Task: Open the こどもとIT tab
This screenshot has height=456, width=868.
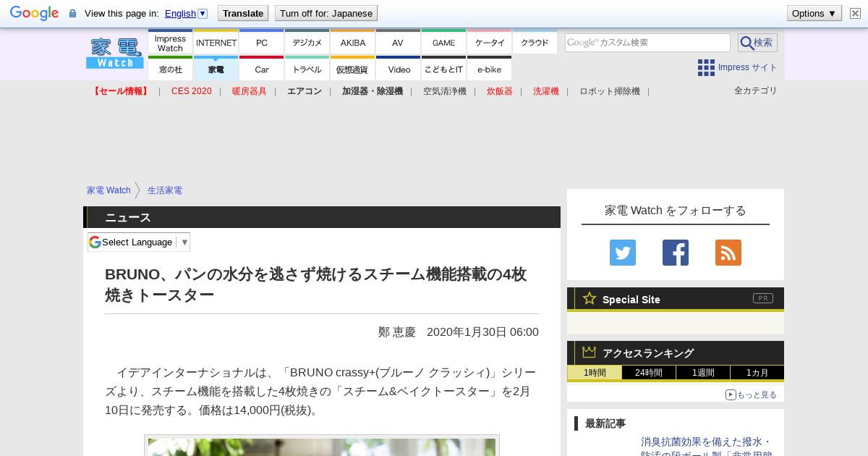Action: point(443,69)
